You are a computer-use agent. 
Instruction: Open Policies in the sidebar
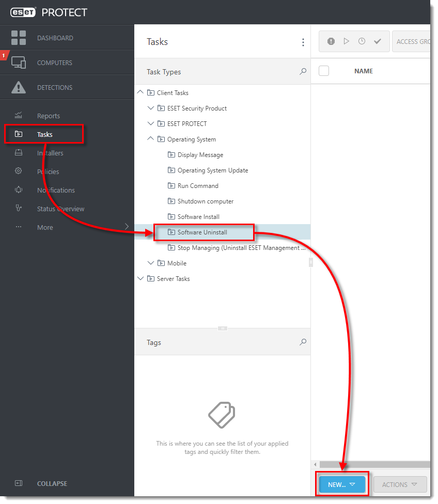coord(48,171)
